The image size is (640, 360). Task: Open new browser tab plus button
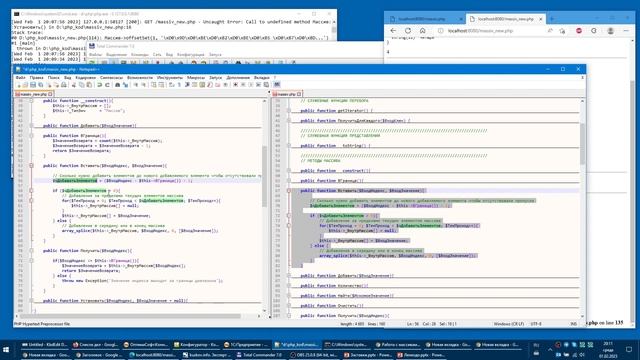coord(552,19)
